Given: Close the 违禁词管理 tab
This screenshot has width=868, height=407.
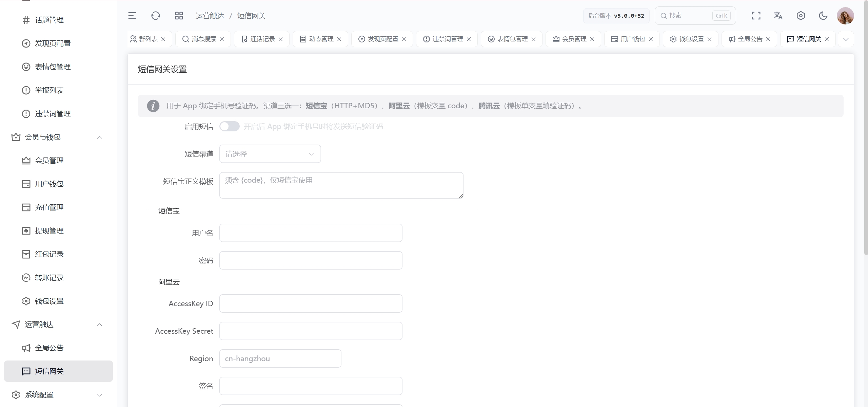Looking at the screenshot, I should pos(469,39).
